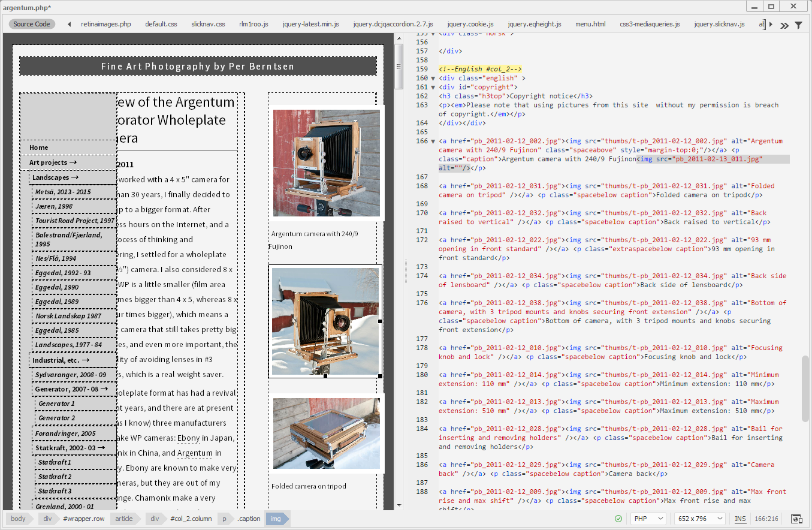The image size is (812, 530).
Task: Open jquery.dcjqaccordion.2.7.js related file
Action: coord(393,24)
